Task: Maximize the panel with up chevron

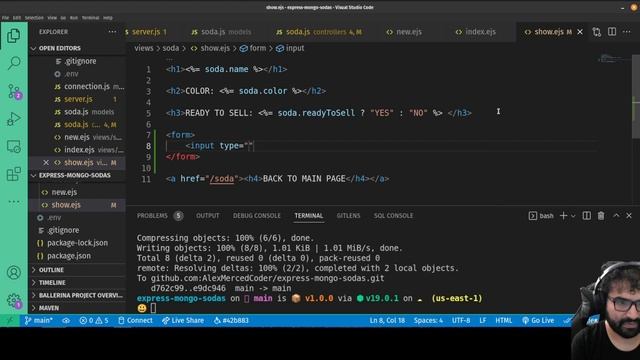Action: [x=616, y=216]
